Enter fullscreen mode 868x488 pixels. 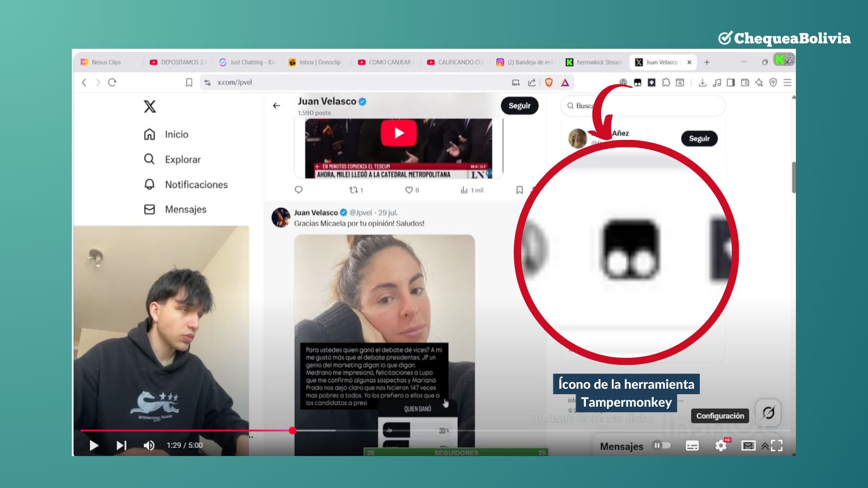[777, 446]
